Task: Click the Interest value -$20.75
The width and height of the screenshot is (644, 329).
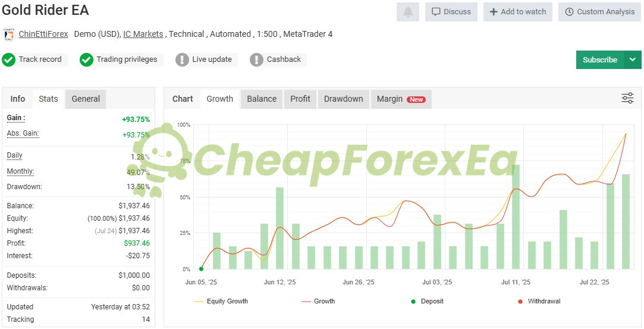Action: click(x=137, y=256)
